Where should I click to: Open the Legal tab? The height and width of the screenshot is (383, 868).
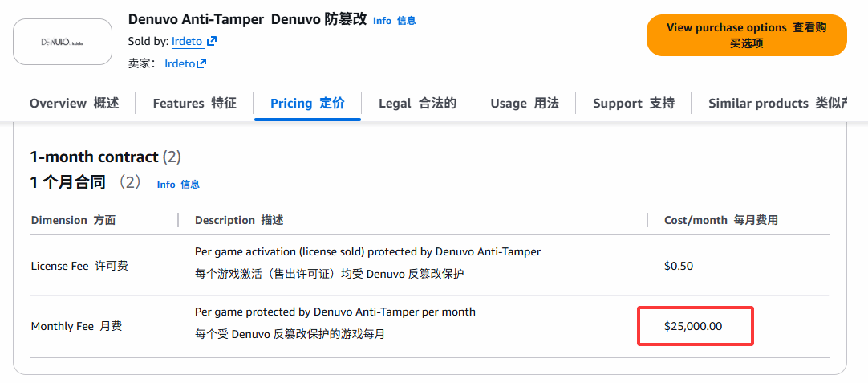[x=416, y=103]
